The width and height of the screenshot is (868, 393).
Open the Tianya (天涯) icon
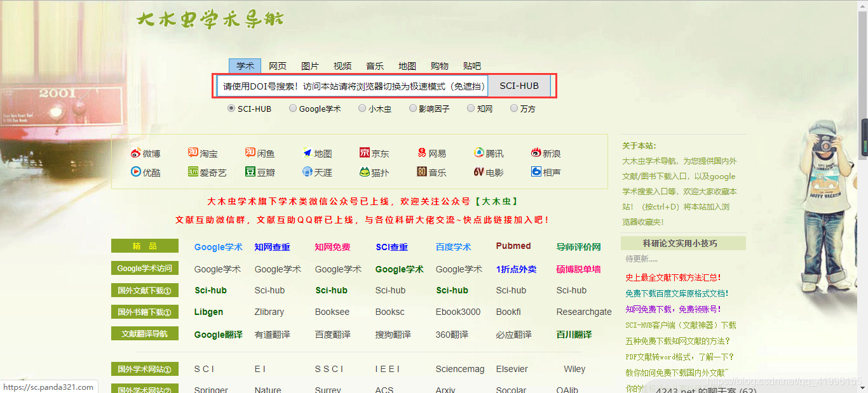pyautogui.click(x=308, y=171)
